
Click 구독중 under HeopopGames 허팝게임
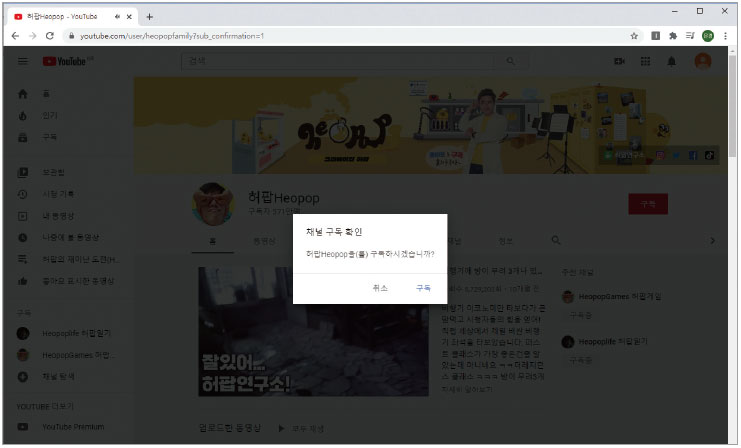pyautogui.click(x=580, y=315)
